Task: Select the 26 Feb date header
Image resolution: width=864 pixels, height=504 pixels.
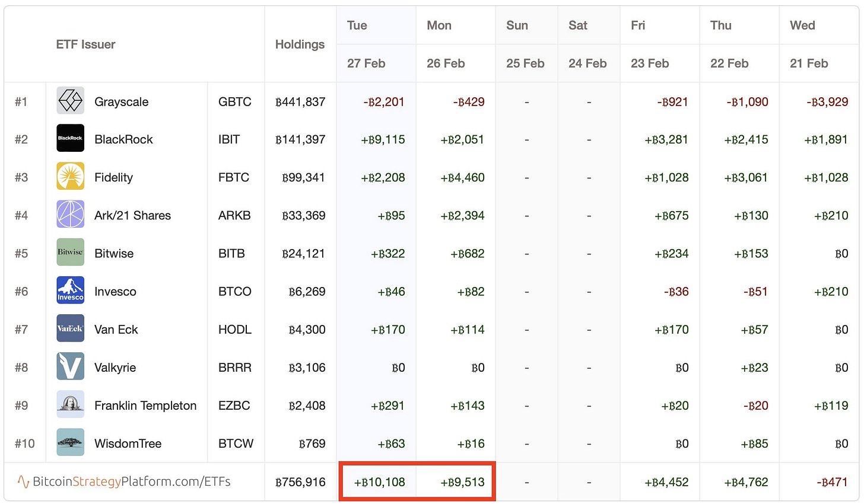Action: tap(446, 63)
